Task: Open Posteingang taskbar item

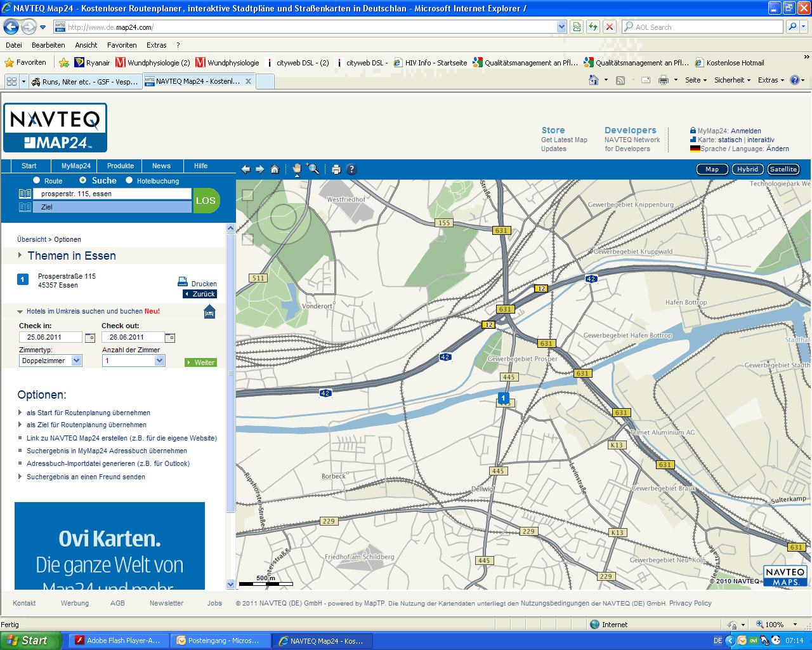Action: (x=221, y=640)
